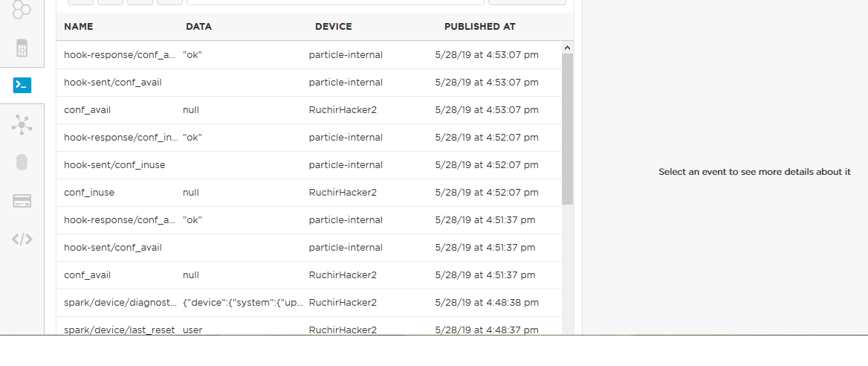Image resolution: width=868 pixels, height=366 pixels.
Task: Open the Products hexagon icon in sidebar
Action: coord(22,10)
